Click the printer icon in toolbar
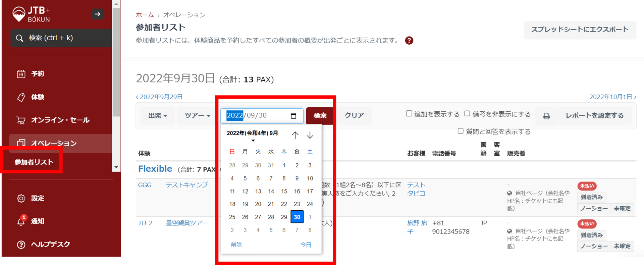Viewport: 644px width, 265px height. tap(546, 116)
